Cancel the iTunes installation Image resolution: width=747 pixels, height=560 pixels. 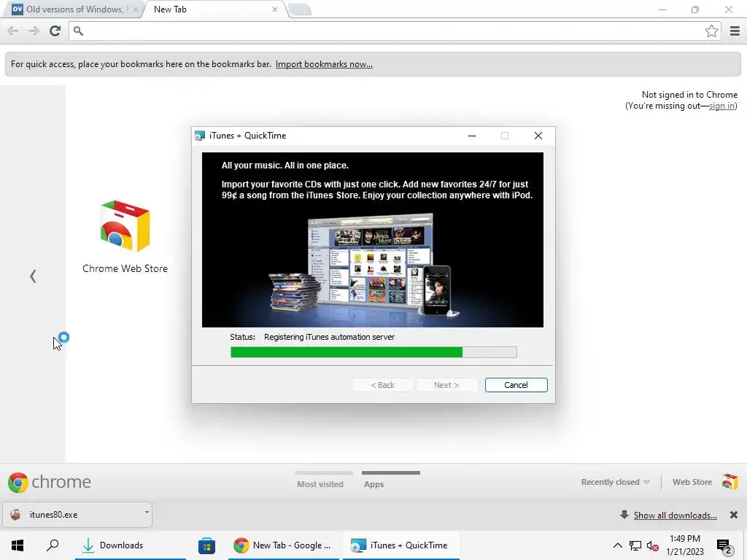(516, 385)
